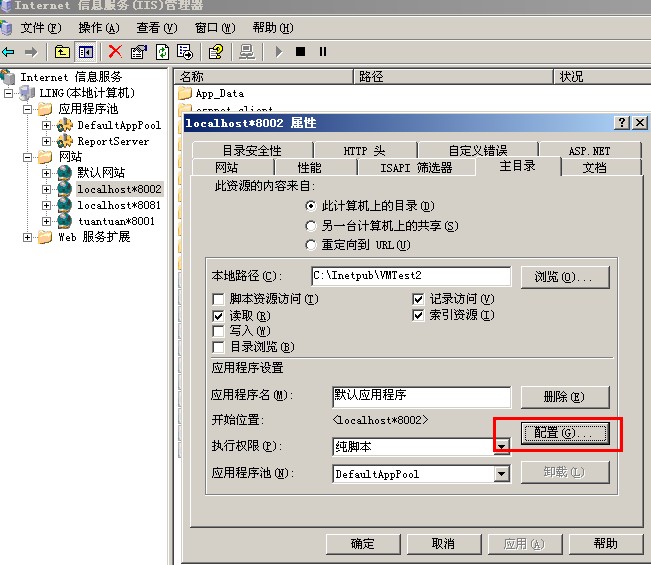Click the dialog's context help ? button
Image resolution: width=651 pixels, height=565 pixels.
coord(622,122)
